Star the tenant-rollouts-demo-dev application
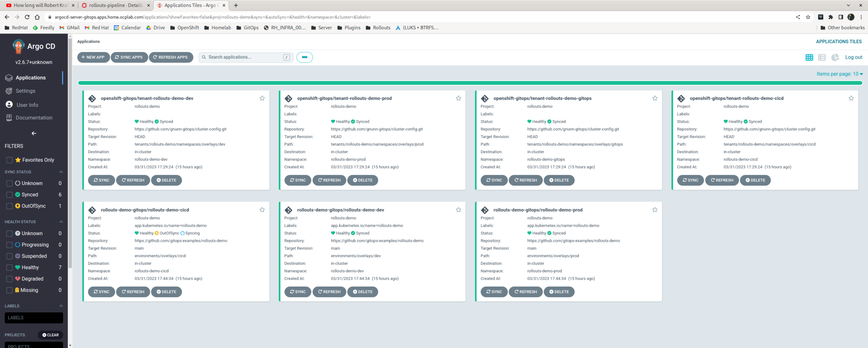868x348 pixels. (x=262, y=98)
